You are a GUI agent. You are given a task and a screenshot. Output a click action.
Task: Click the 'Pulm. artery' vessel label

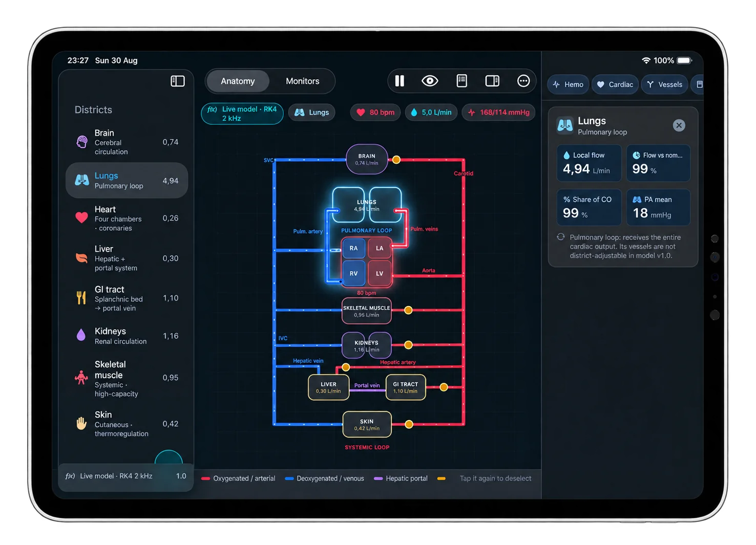coord(308,231)
